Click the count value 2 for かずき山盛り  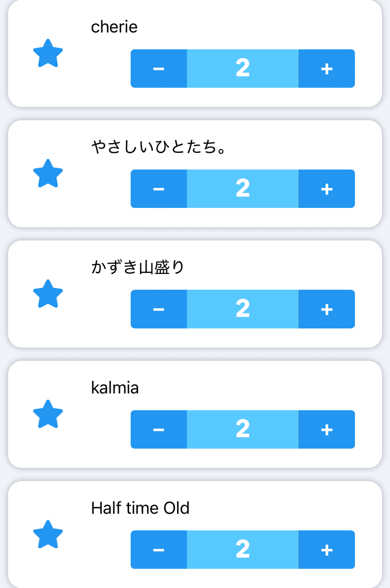pyautogui.click(x=242, y=309)
